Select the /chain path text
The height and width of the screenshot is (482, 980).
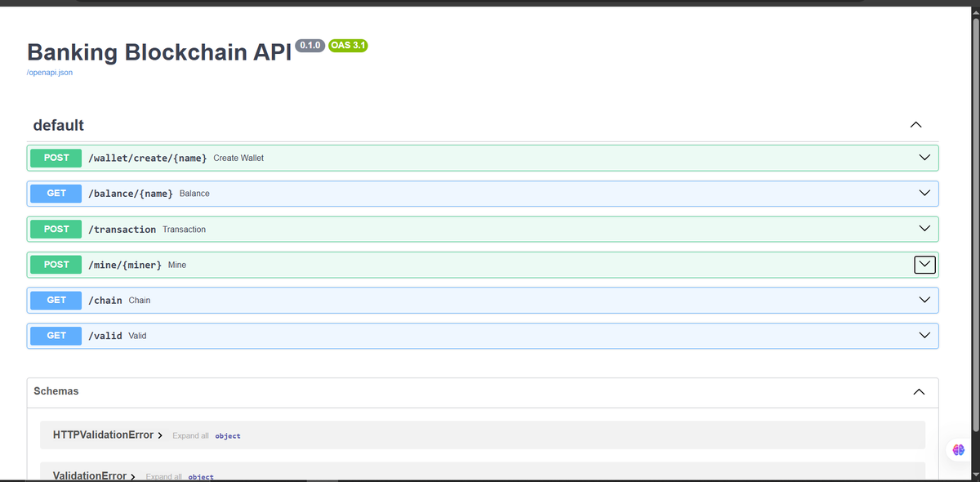pyautogui.click(x=105, y=301)
